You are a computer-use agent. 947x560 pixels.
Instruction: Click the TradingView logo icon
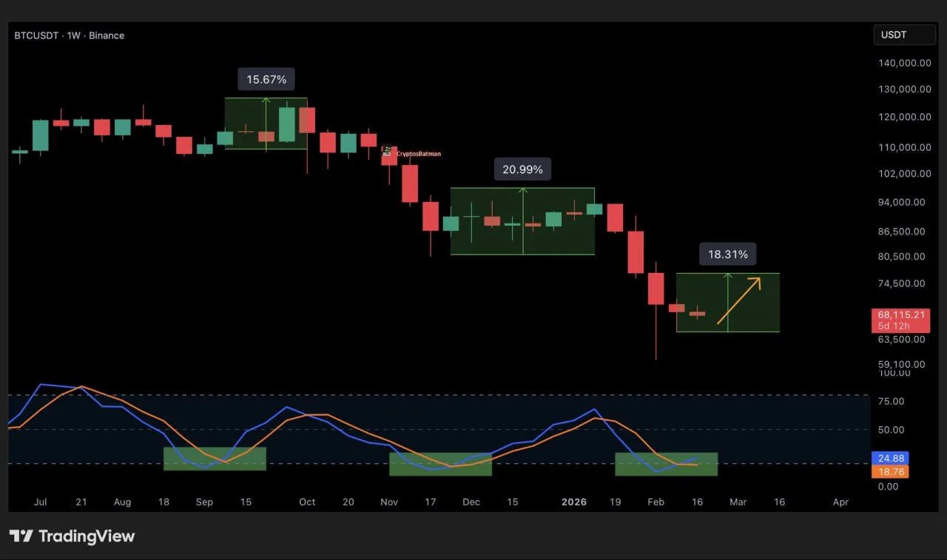[x=21, y=536]
